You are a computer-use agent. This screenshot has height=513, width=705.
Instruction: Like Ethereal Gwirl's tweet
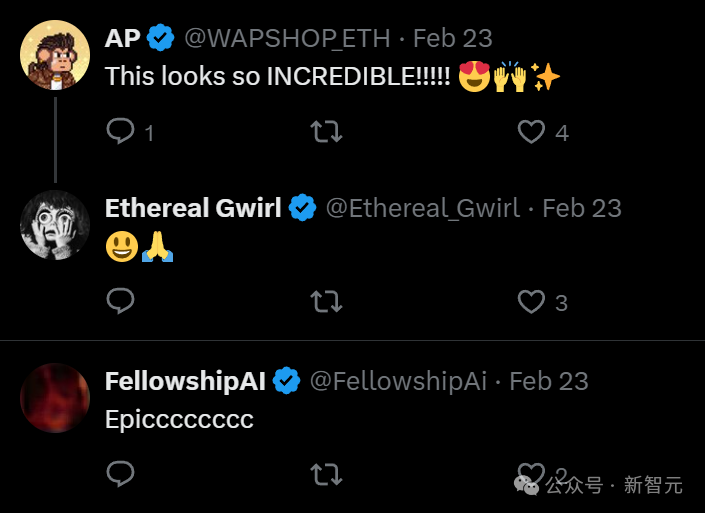click(x=531, y=301)
